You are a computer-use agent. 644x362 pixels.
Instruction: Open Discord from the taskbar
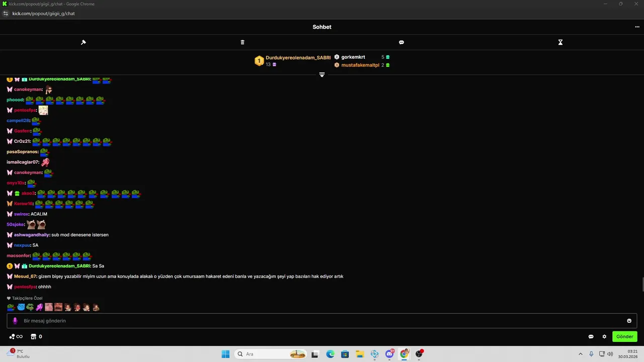tap(389, 354)
